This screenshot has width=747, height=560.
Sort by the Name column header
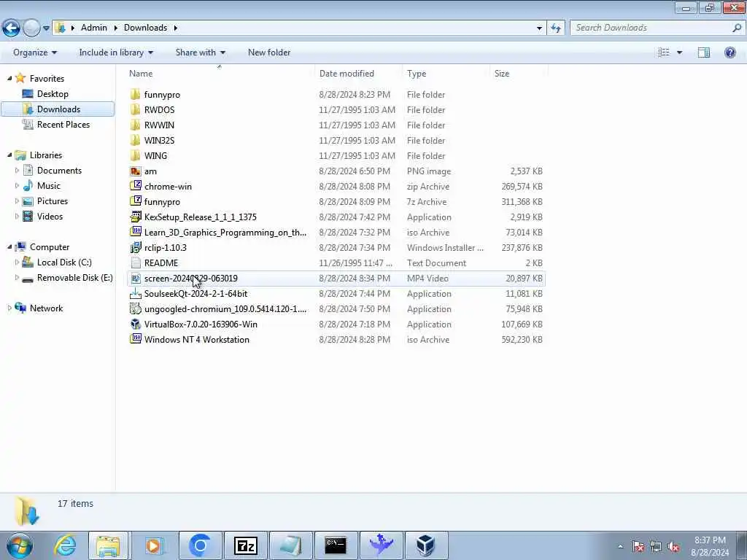click(141, 74)
